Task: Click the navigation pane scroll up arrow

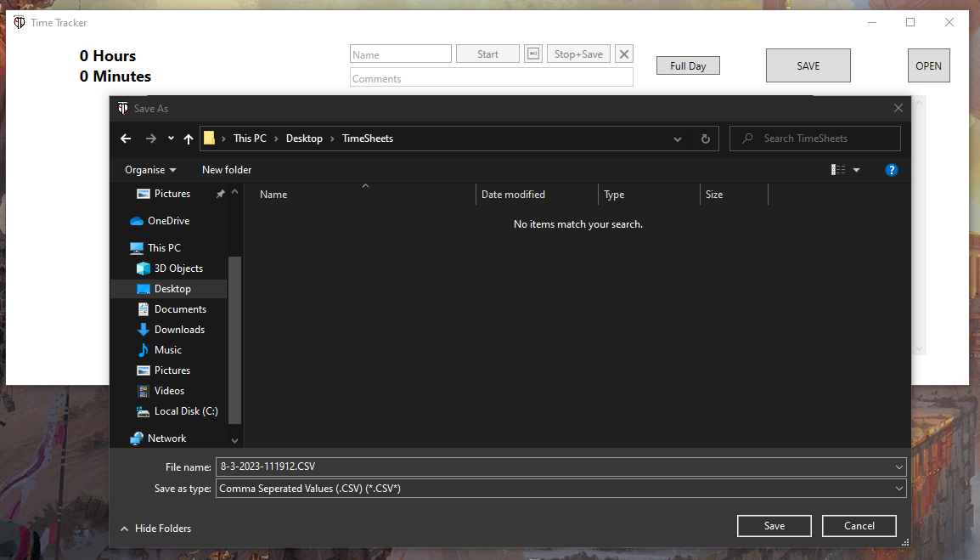Action: (x=234, y=191)
